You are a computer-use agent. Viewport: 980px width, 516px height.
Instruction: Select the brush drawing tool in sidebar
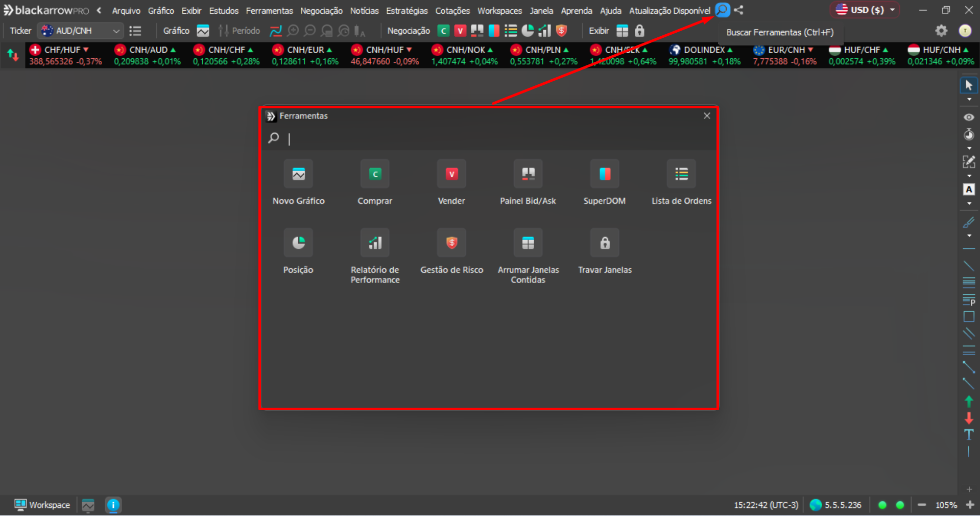coord(969,222)
